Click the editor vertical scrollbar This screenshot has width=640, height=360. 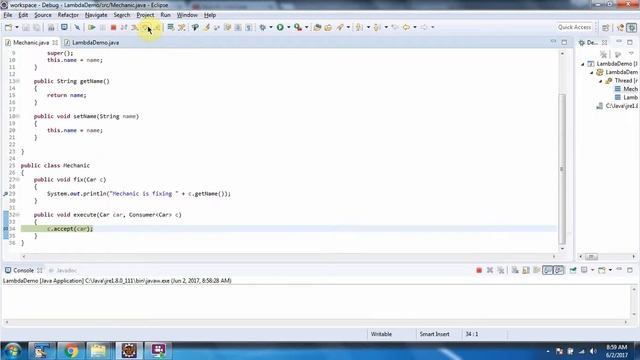click(x=562, y=168)
